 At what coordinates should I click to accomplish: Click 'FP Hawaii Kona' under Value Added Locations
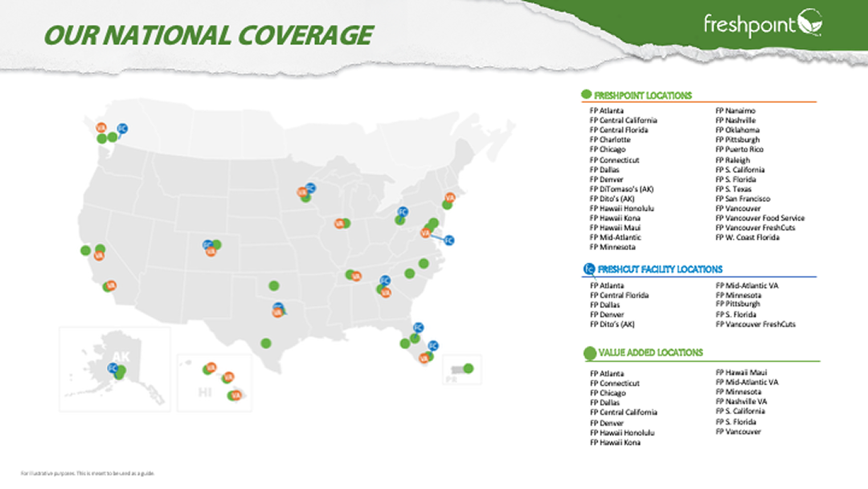point(615,442)
